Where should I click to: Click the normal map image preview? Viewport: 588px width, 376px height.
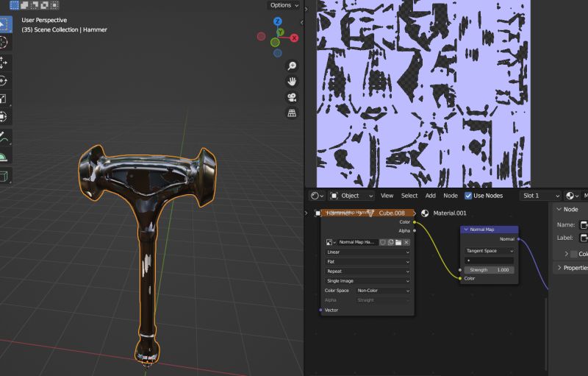423,93
